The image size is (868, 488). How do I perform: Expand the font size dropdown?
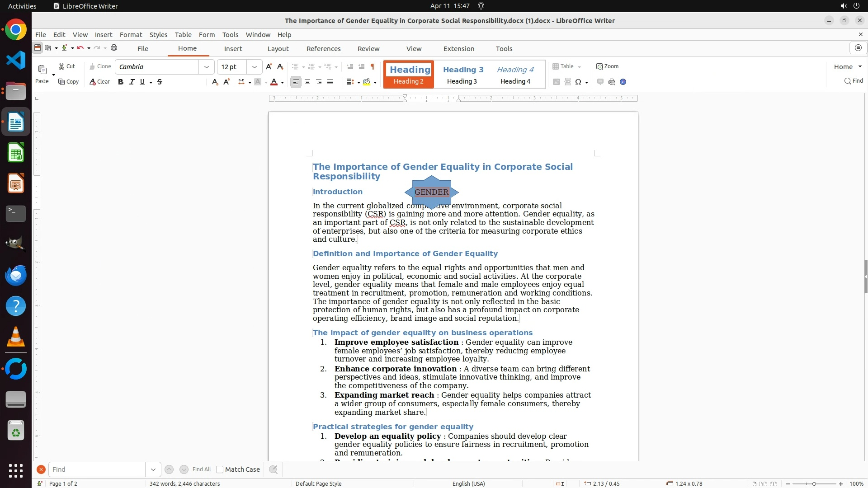click(255, 67)
